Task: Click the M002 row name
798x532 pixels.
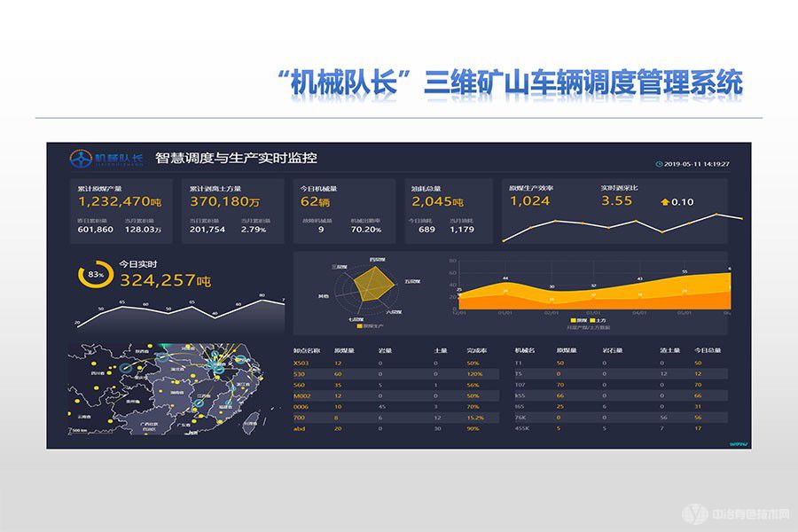Action: click(x=301, y=396)
